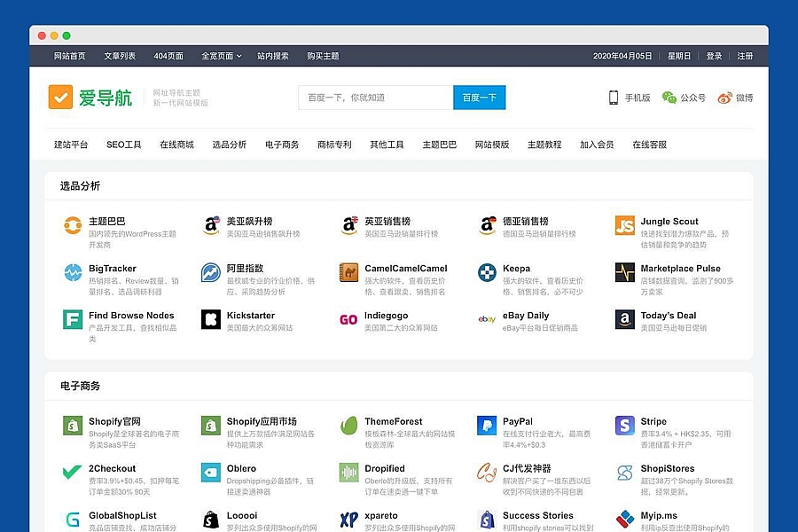Open the Looooi link title

coord(242,516)
